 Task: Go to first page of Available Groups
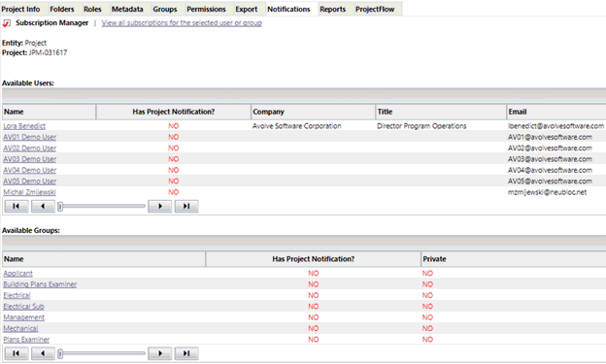pyautogui.click(x=17, y=353)
